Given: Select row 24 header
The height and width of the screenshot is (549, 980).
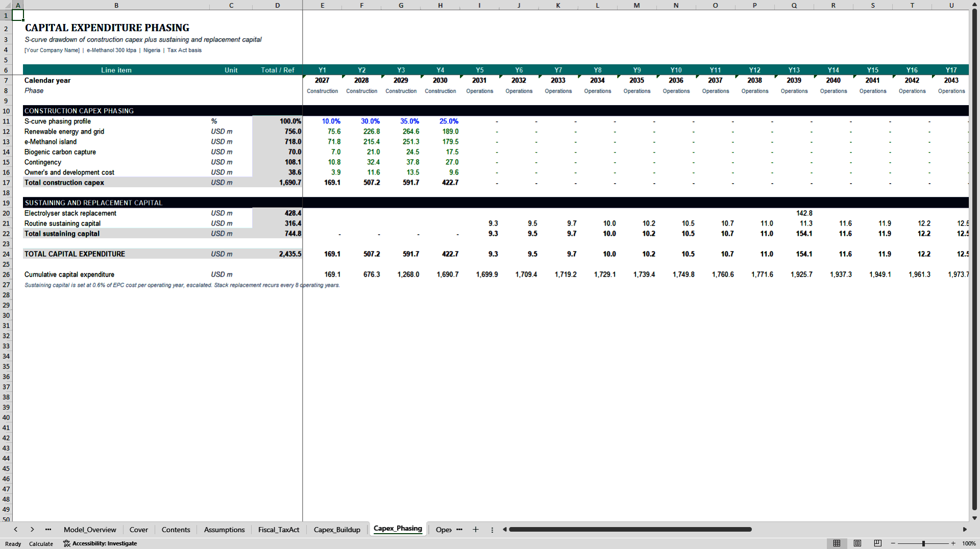Looking at the screenshot, I should pyautogui.click(x=6, y=254).
